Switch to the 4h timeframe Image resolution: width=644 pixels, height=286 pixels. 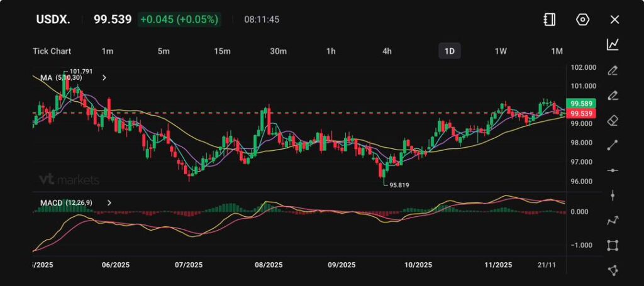(387, 51)
